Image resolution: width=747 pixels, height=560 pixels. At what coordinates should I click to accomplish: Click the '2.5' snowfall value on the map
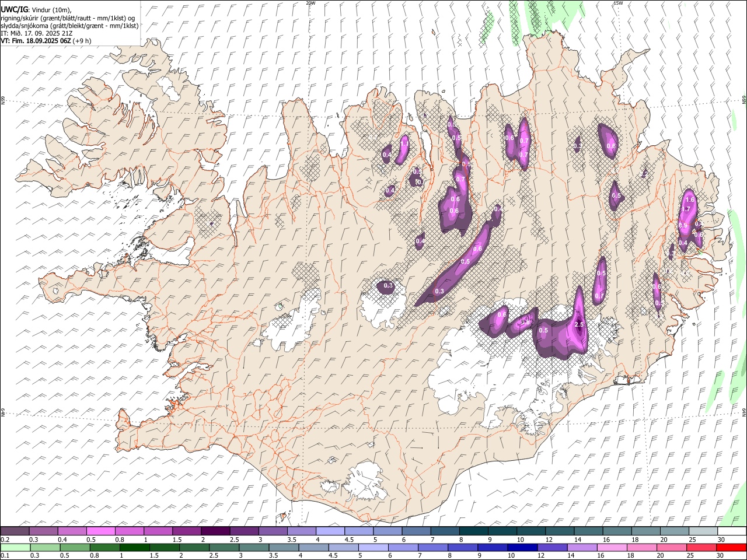(x=579, y=324)
